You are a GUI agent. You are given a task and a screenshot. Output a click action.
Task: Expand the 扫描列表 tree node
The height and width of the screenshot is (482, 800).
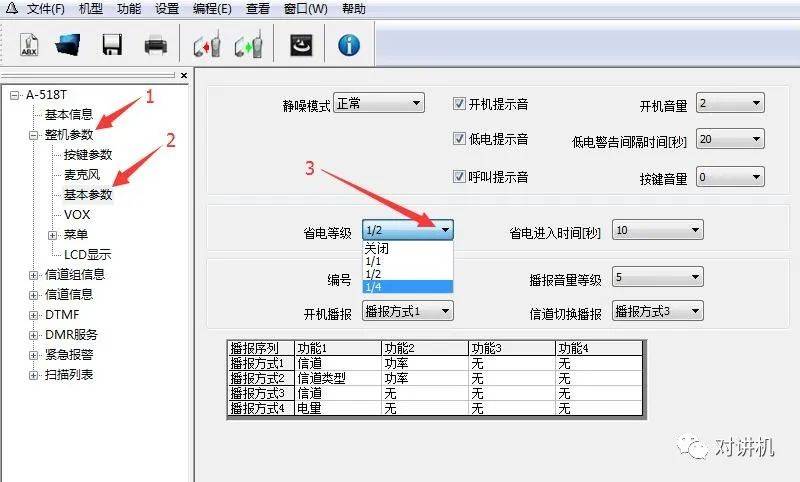point(34,375)
